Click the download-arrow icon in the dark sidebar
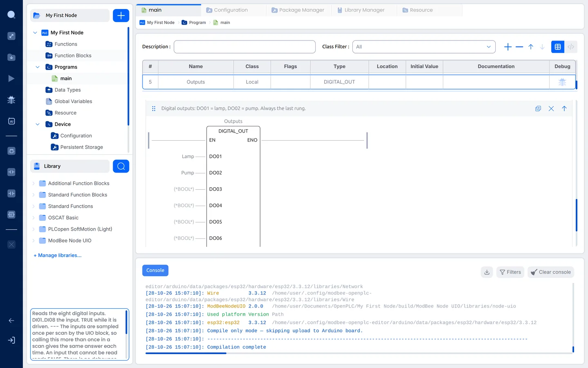Image resolution: width=588 pixels, height=368 pixels. click(x=11, y=57)
